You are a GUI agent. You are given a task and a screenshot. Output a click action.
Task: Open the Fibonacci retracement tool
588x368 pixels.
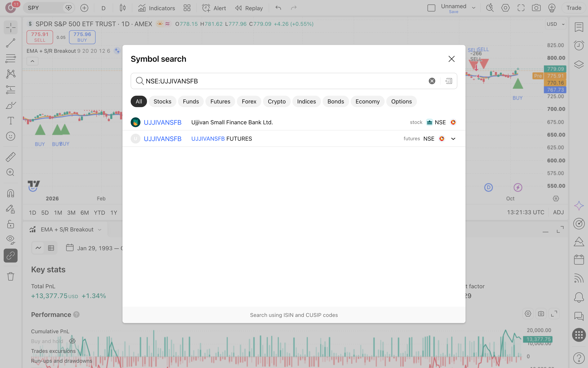(11, 58)
